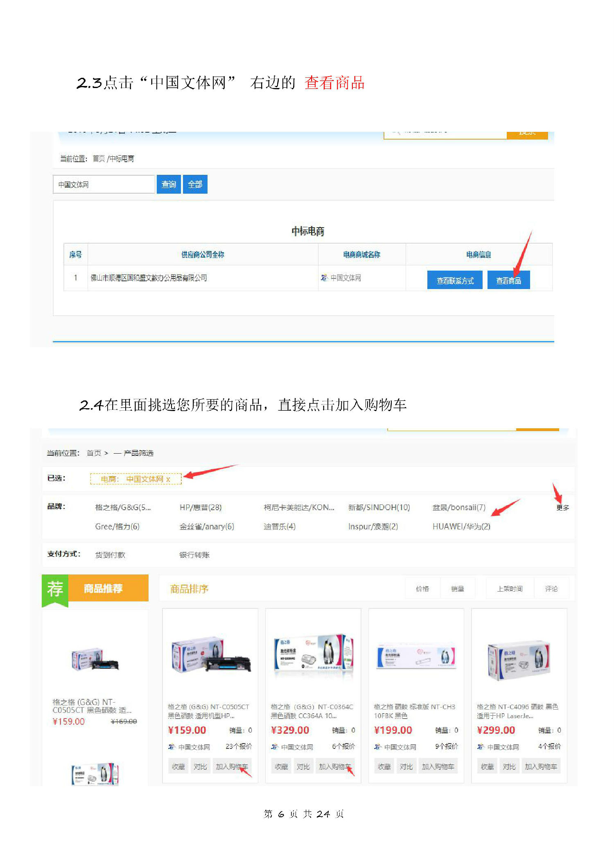Image resolution: width=614 pixels, height=868 pixels.
Task: Click 收藏 on the ¥159.00 product card
Action: pos(178,766)
